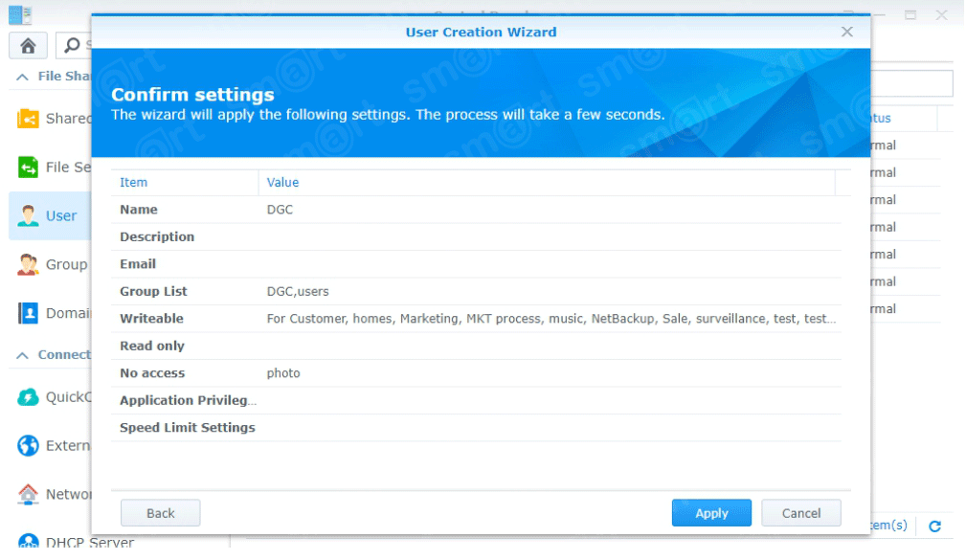This screenshot has height=560, width=966.
Task: Open the Shared Folder icon in sidebar
Action: point(28,119)
